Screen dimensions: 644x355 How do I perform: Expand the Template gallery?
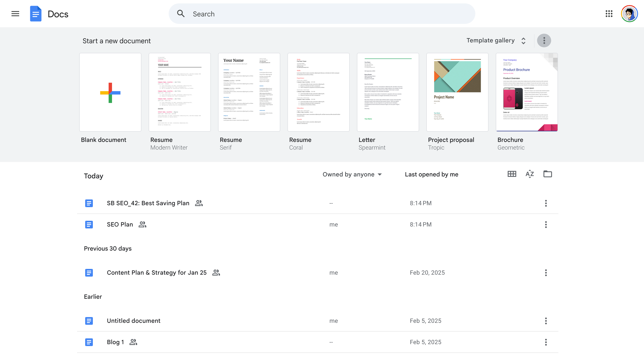click(496, 40)
